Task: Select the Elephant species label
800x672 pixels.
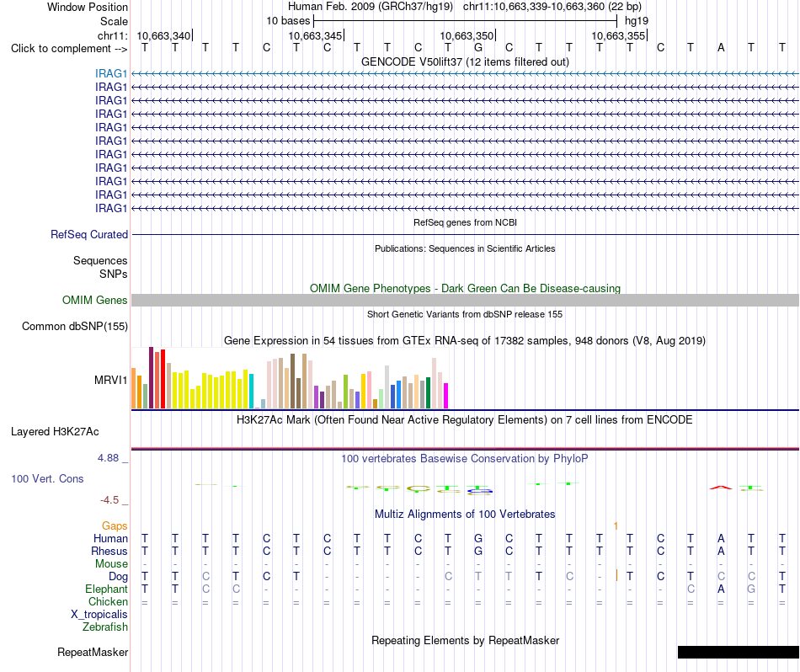Action: (x=107, y=589)
